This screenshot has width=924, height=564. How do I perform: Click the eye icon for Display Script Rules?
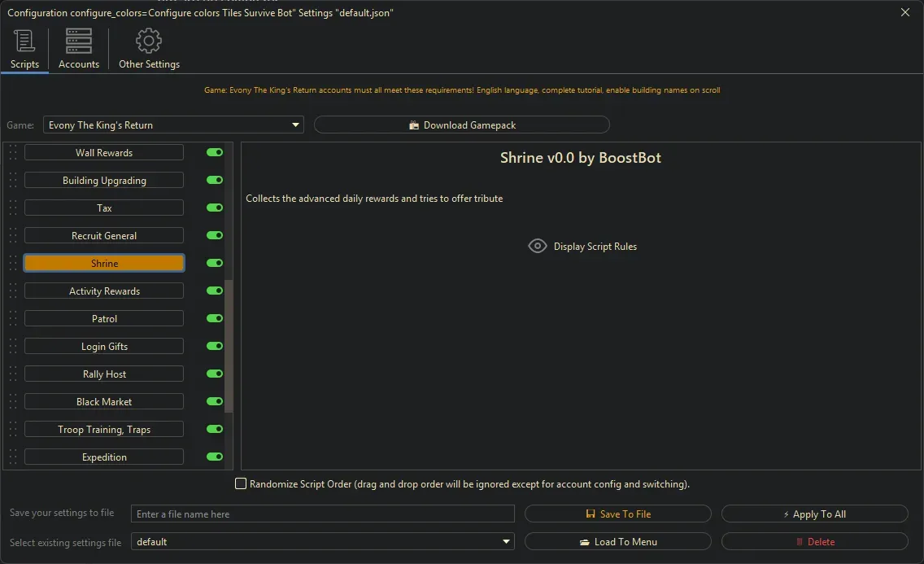[538, 246]
